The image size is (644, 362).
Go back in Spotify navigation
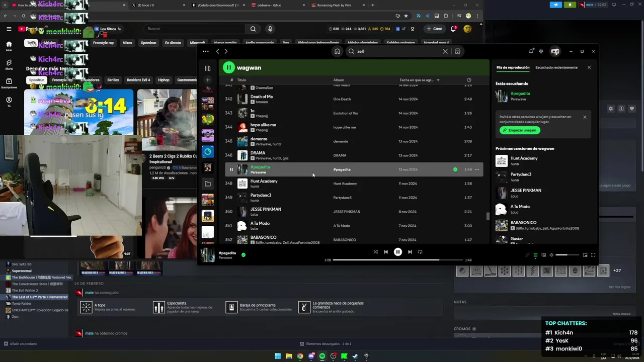(x=217, y=51)
